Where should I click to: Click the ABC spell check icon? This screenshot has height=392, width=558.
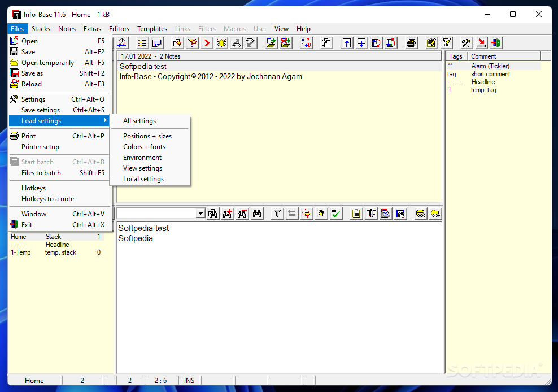point(335,214)
